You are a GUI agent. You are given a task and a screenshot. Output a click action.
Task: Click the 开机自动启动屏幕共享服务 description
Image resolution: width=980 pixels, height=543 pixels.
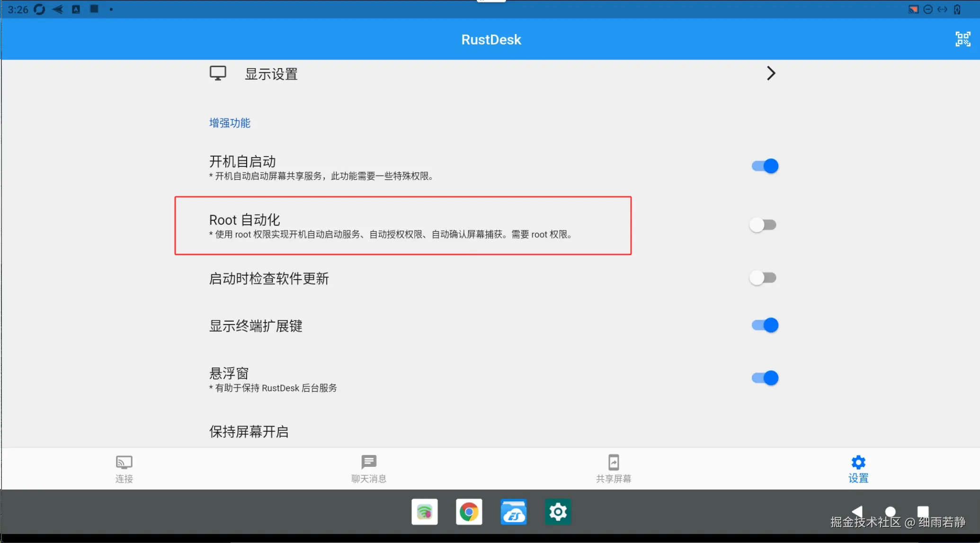click(x=321, y=176)
